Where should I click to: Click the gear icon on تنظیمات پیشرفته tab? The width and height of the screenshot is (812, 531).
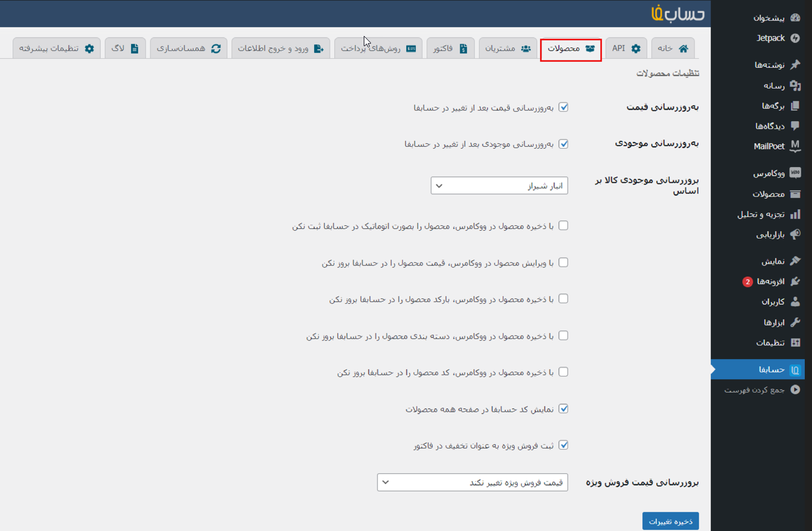coord(89,49)
